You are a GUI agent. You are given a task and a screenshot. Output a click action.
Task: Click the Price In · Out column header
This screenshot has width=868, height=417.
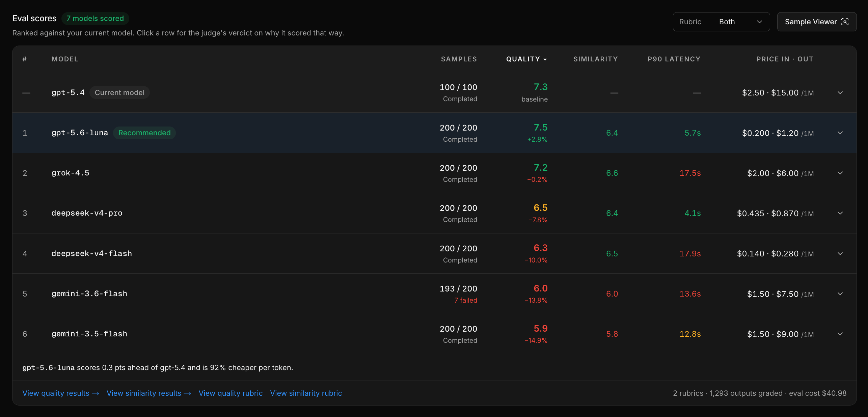click(785, 59)
